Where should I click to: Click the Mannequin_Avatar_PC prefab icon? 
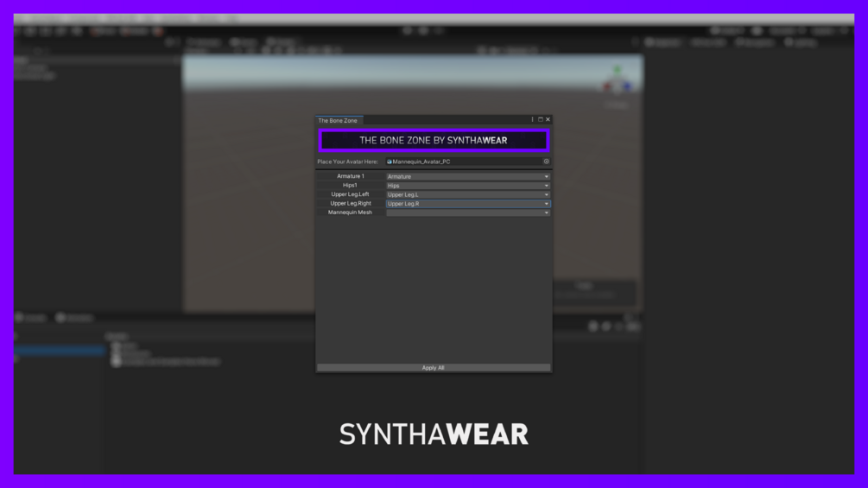(390, 162)
